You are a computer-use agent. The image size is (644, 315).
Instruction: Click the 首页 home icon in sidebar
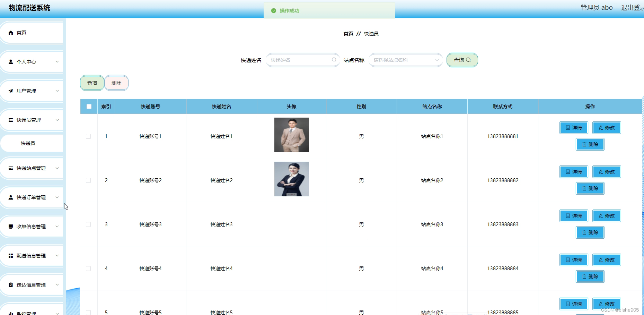click(10, 32)
